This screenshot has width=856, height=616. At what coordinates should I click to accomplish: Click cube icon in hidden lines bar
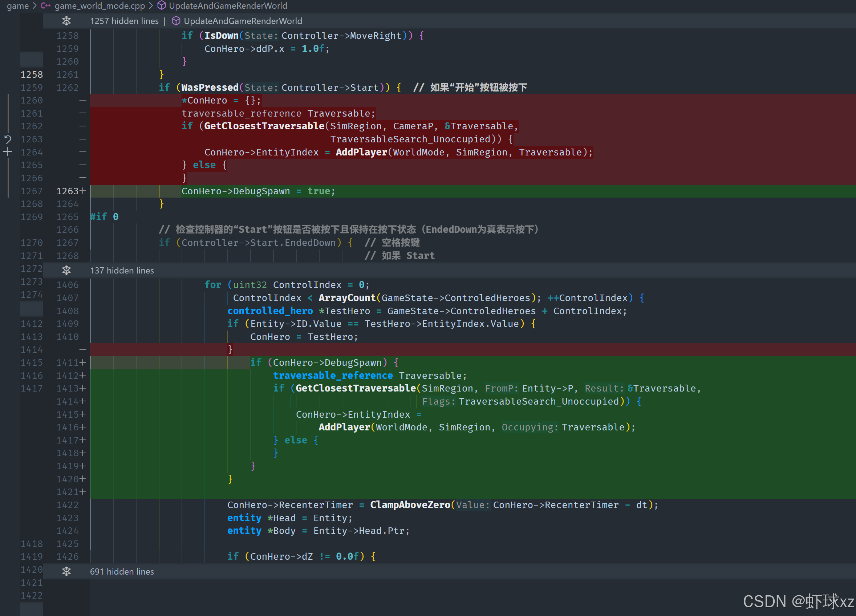176,21
